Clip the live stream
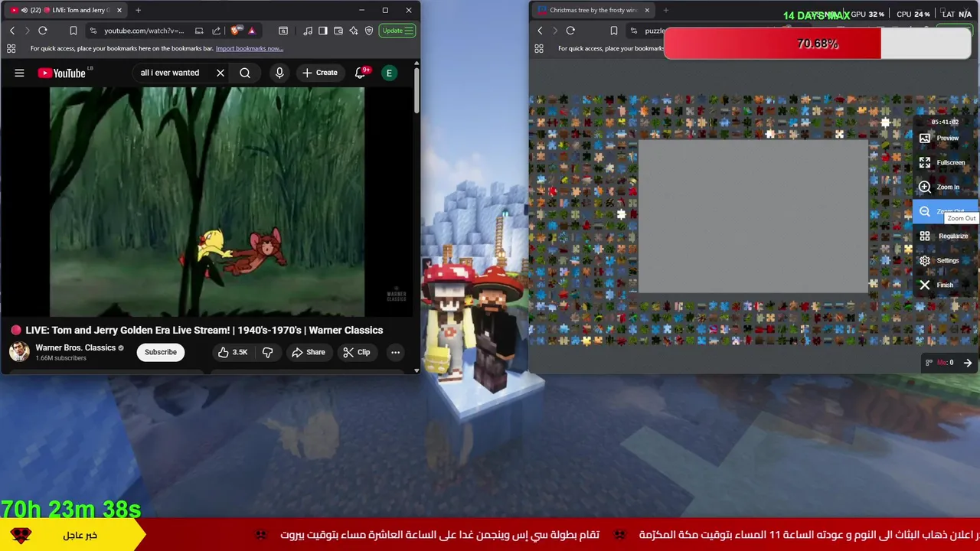980x551 pixels. click(x=357, y=352)
